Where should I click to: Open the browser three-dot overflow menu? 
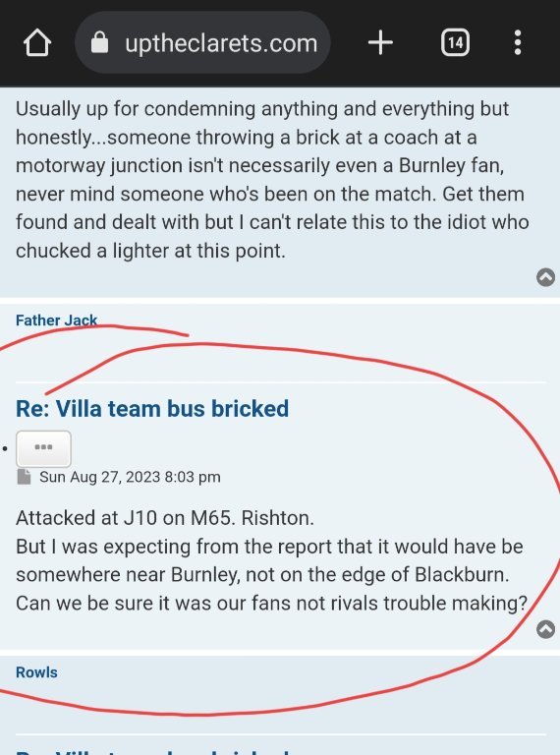pyautogui.click(x=518, y=43)
